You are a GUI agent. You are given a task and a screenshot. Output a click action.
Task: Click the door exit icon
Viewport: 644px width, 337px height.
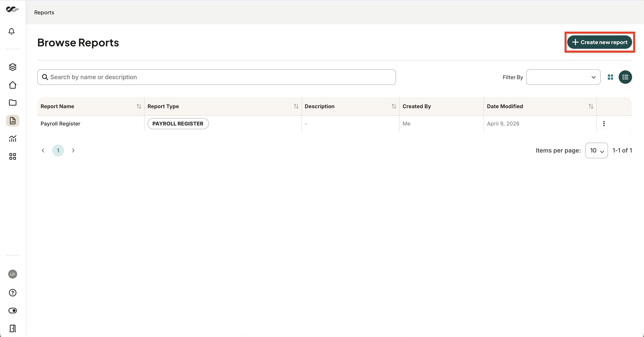click(x=12, y=328)
